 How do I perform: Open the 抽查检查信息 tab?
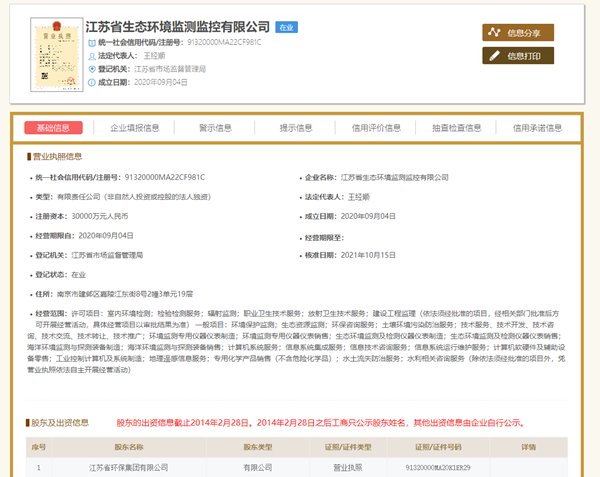point(457,128)
